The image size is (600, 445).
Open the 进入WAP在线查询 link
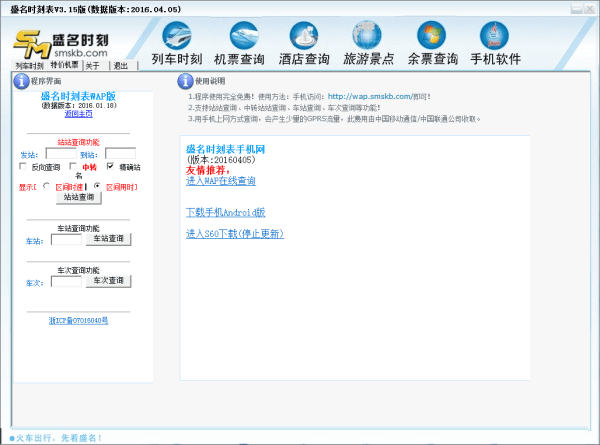[221, 181]
